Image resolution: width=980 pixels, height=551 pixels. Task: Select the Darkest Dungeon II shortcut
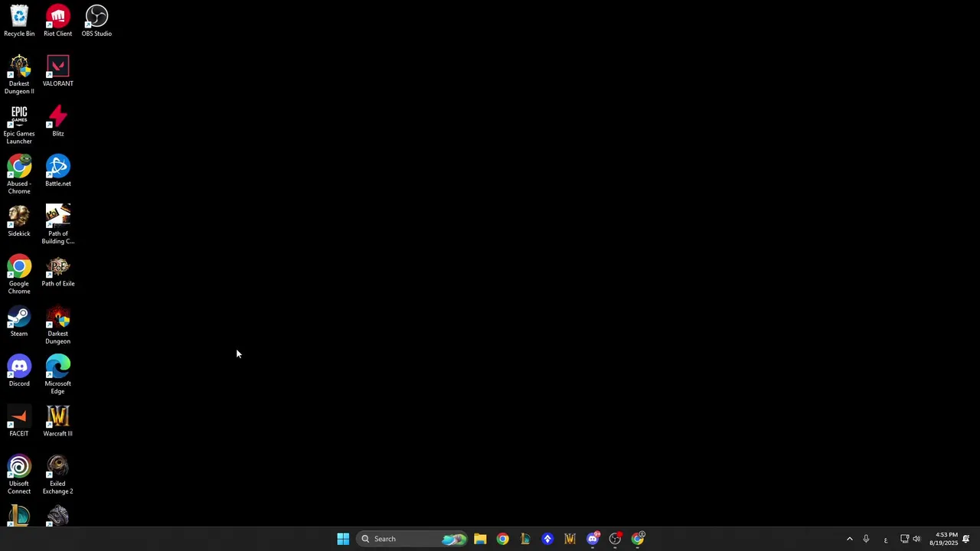coord(19,75)
